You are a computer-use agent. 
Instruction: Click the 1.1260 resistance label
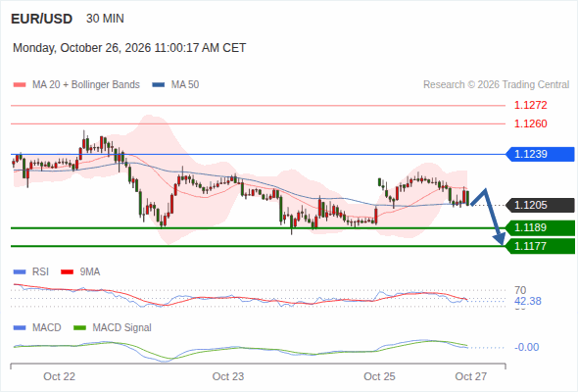pos(530,123)
